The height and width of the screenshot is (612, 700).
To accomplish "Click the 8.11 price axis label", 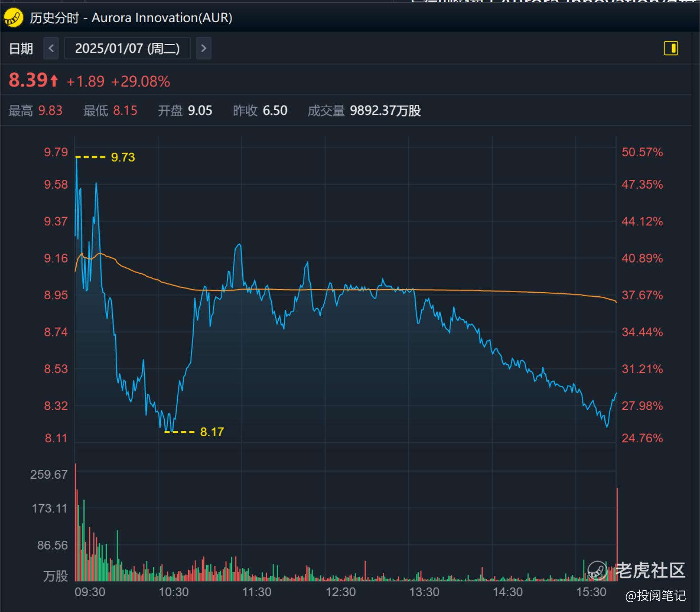I will click(56, 438).
